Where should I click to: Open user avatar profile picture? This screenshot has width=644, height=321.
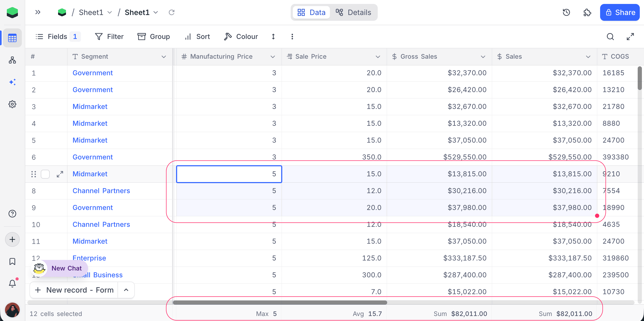[12, 310]
